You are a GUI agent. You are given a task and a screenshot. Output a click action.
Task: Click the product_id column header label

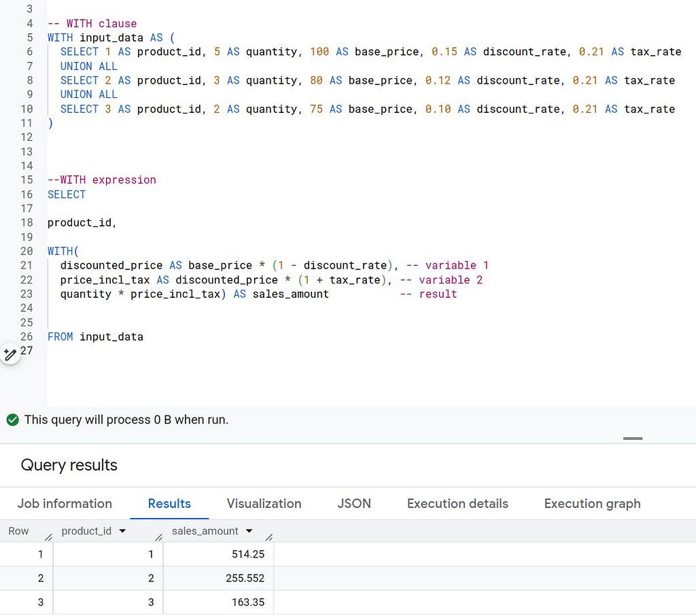86,531
